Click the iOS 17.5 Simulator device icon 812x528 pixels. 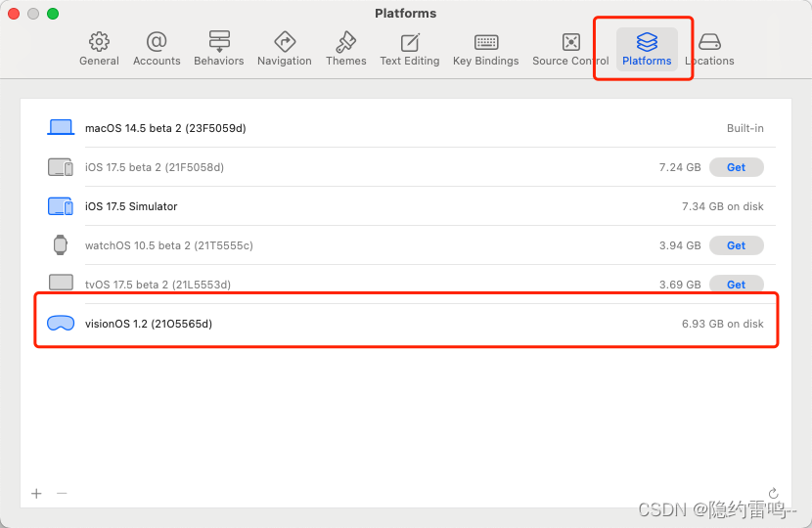(x=61, y=206)
